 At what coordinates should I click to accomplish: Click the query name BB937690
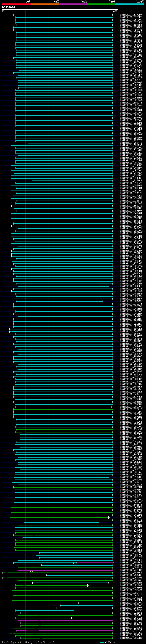click(x=8, y=8)
